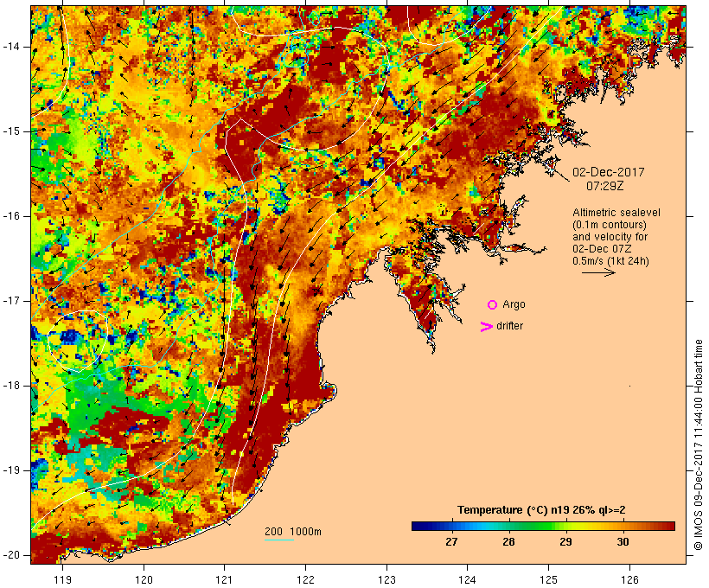Screen dimensions: 709x588
Task: Click the '(0.1m contours)' text
Action: point(610,225)
